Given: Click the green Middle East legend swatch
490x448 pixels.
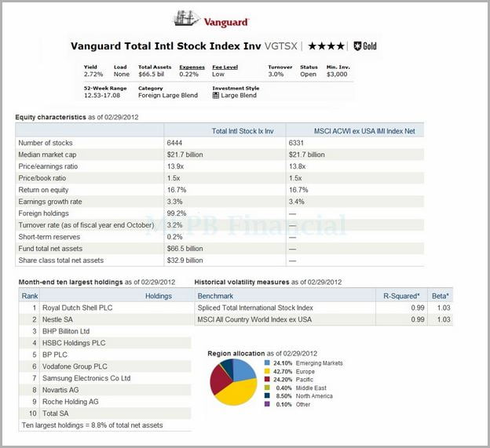Looking at the screenshot, I should (267, 388).
